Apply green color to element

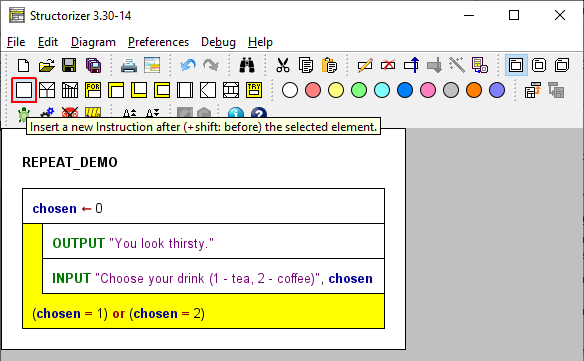(x=359, y=90)
